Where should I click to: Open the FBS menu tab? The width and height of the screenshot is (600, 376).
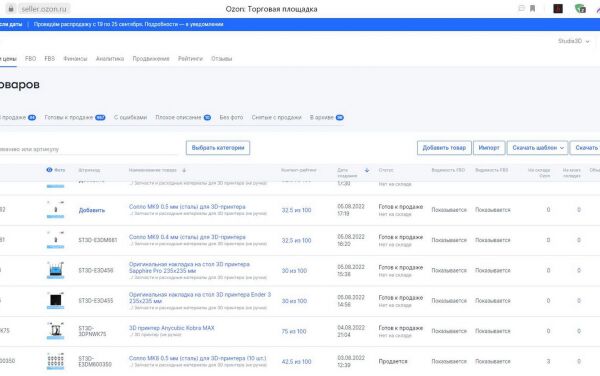click(x=49, y=59)
